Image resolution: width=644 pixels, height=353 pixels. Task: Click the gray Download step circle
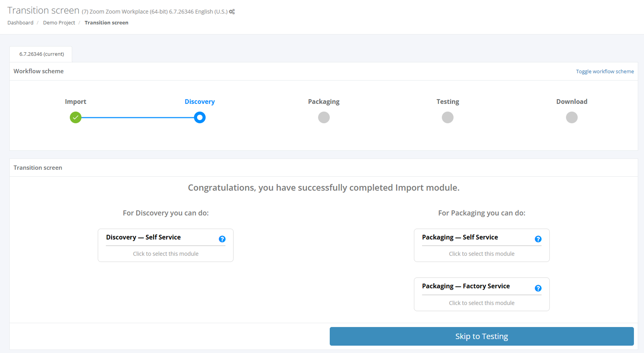tap(572, 117)
